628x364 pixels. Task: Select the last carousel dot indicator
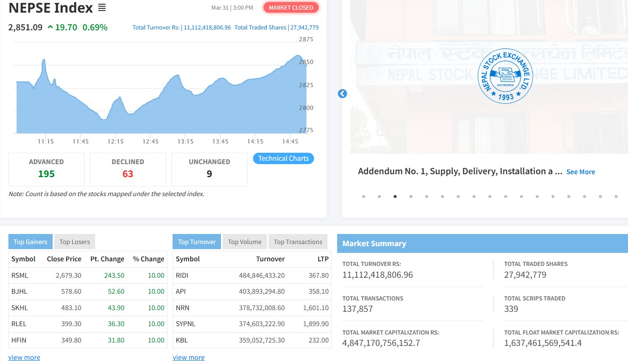[x=616, y=197]
